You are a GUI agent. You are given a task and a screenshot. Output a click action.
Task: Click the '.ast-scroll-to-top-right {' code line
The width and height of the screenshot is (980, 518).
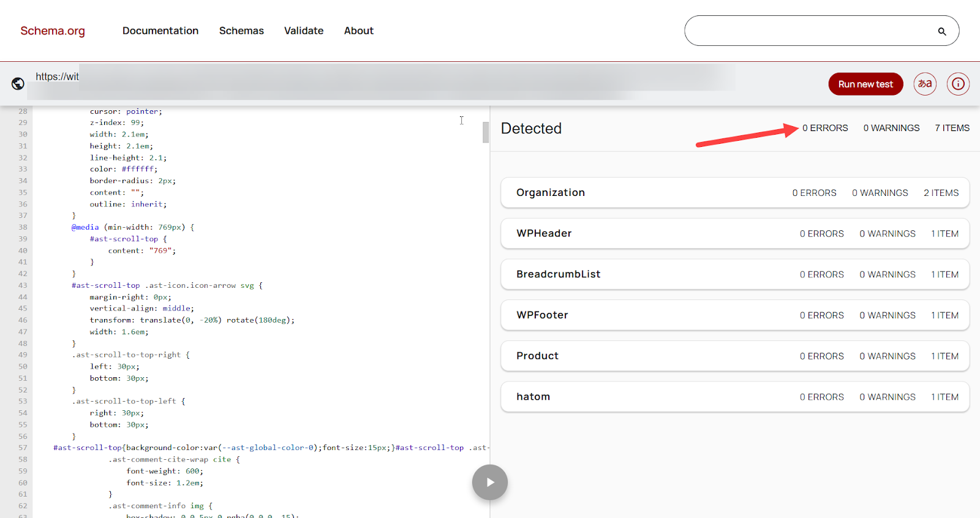click(131, 355)
